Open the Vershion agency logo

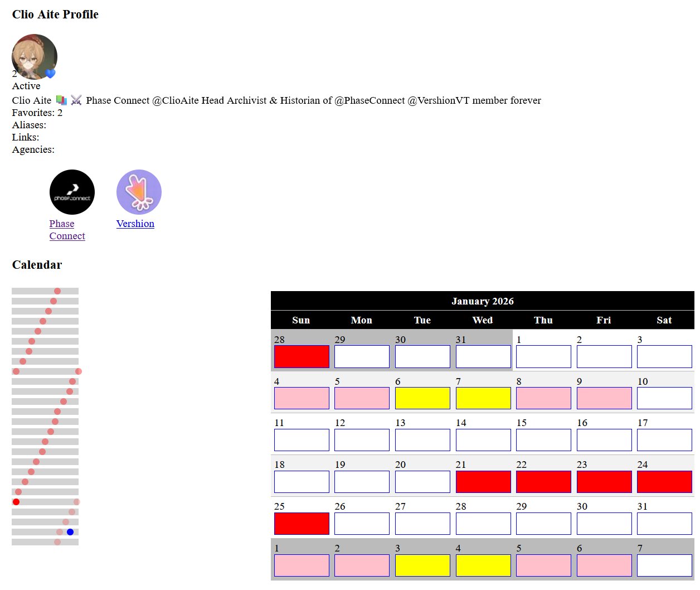139,192
